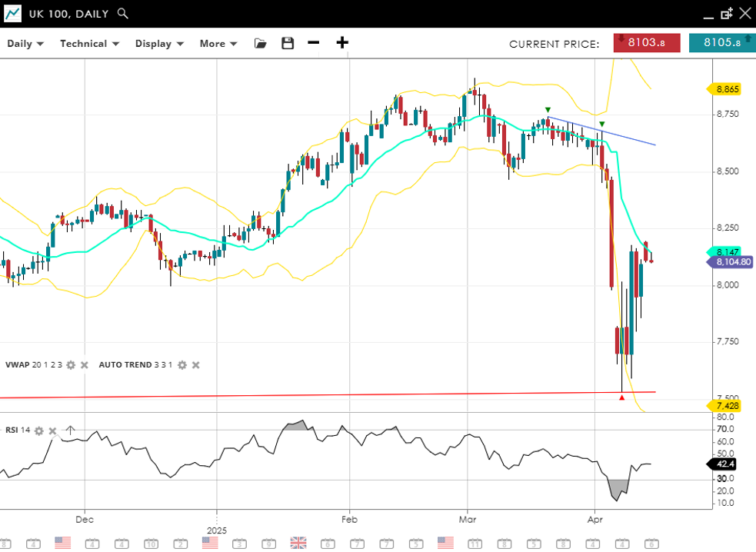Zoom out the chart with minus icon
The width and height of the screenshot is (756, 552).
pyautogui.click(x=314, y=43)
